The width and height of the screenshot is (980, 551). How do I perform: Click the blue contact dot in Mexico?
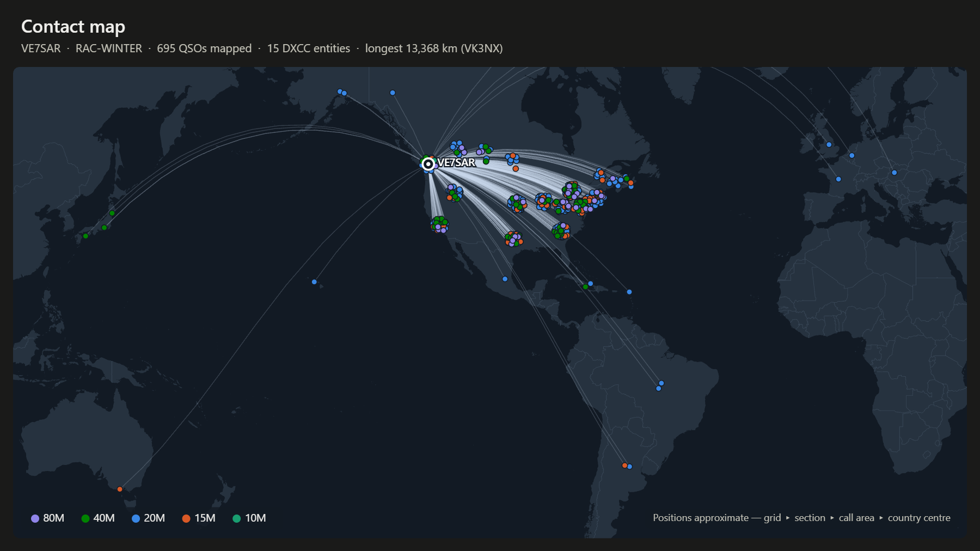coord(505,279)
